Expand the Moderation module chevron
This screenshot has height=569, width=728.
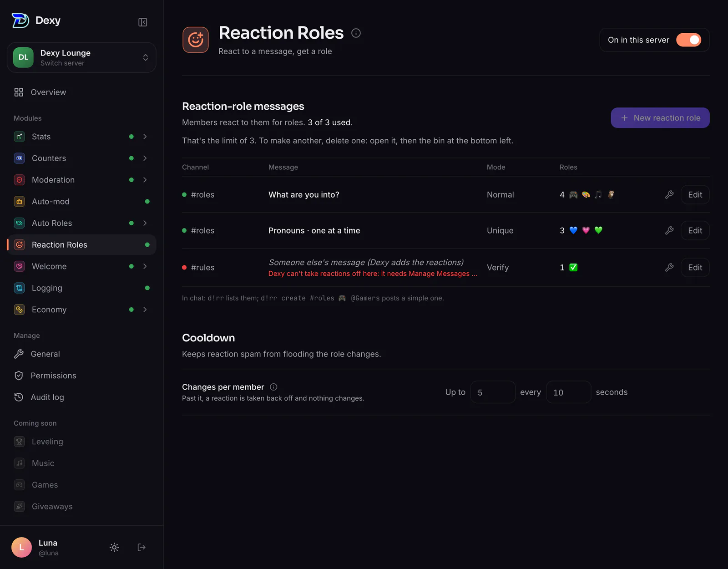click(x=145, y=180)
